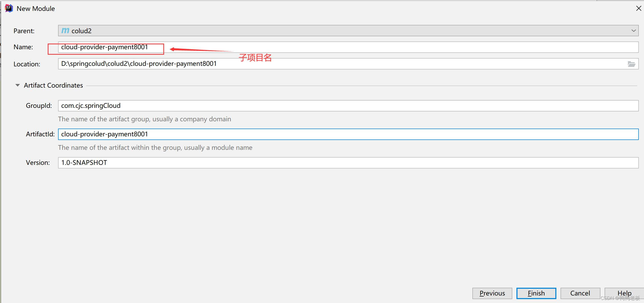Click the Maven 'm' icon beside colud2
644x303 pixels.
[x=65, y=31]
